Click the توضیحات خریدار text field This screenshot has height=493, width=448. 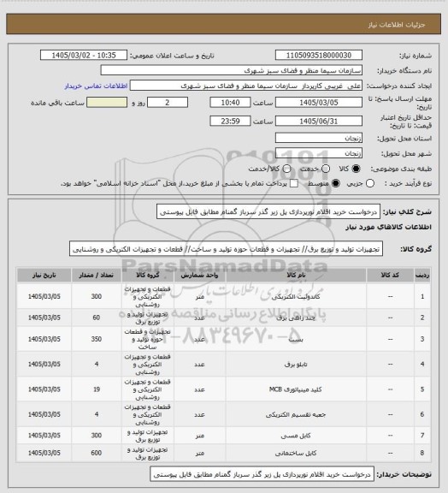pos(262,474)
